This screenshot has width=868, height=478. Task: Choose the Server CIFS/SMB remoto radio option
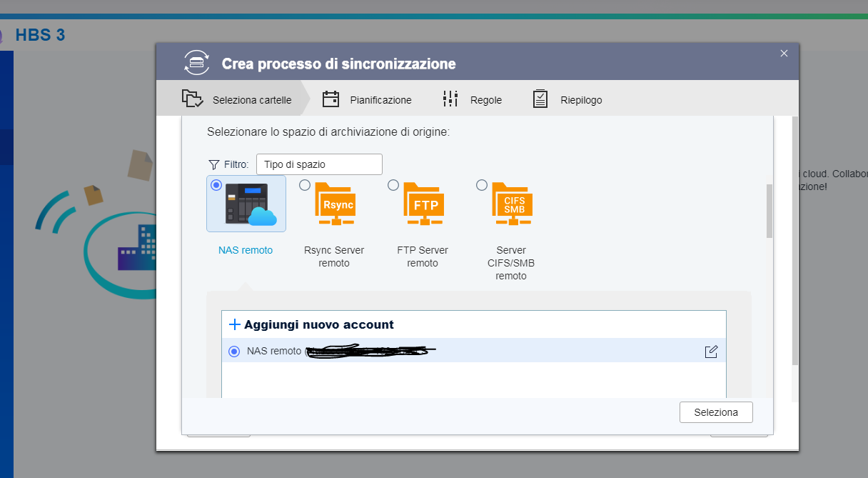482,185
